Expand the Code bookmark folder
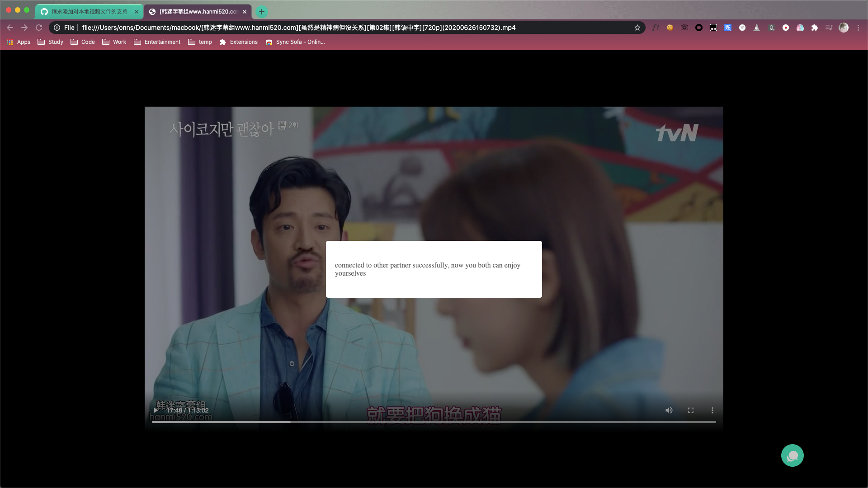Image resolution: width=868 pixels, height=488 pixels. coord(83,42)
